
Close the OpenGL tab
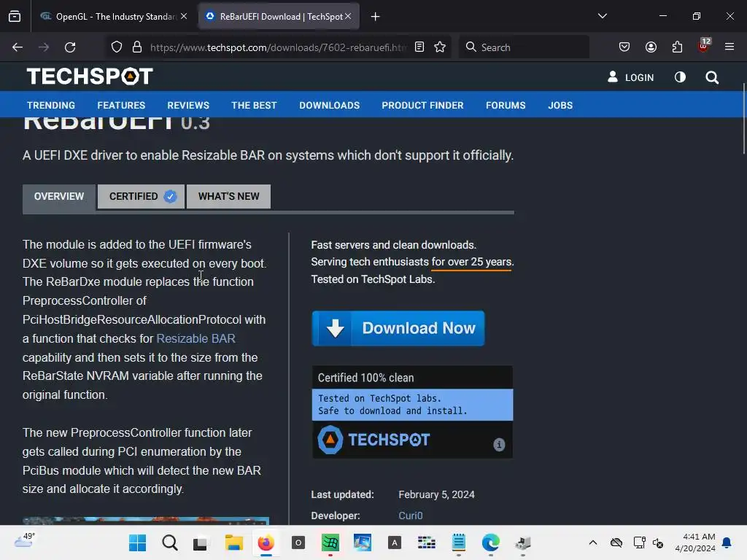pos(184,16)
